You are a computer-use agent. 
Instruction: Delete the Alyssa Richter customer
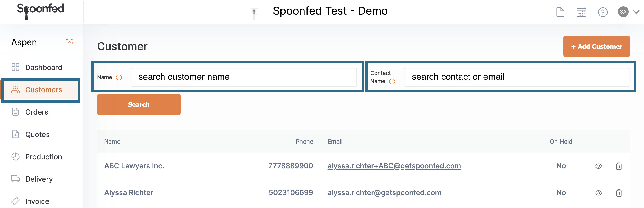619,193
